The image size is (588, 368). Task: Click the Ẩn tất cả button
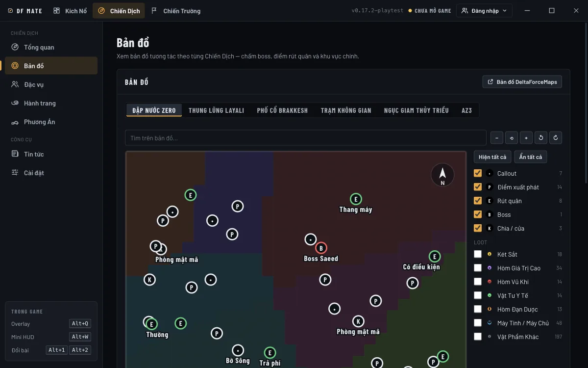pyautogui.click(x=531, y=157)
